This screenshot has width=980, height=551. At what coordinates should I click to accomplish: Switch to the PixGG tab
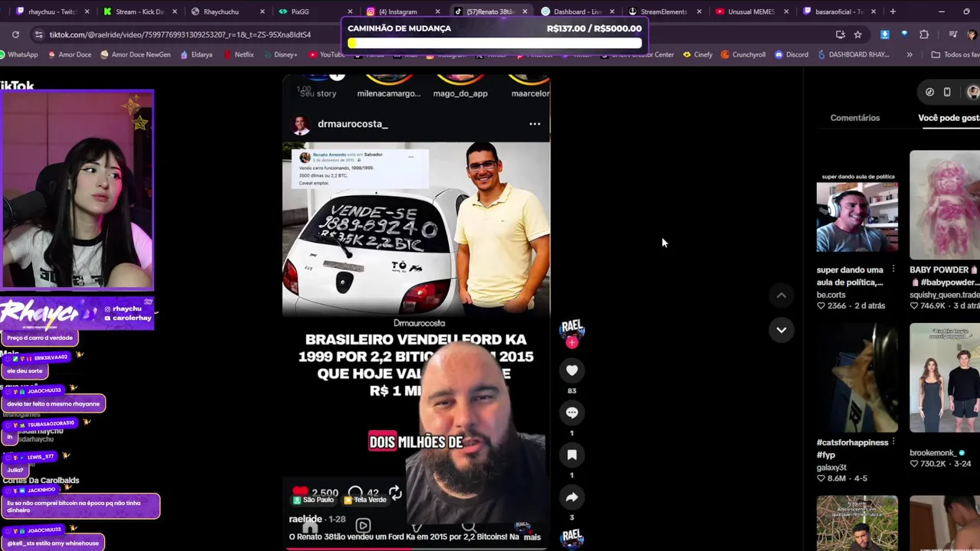(315, 11)
